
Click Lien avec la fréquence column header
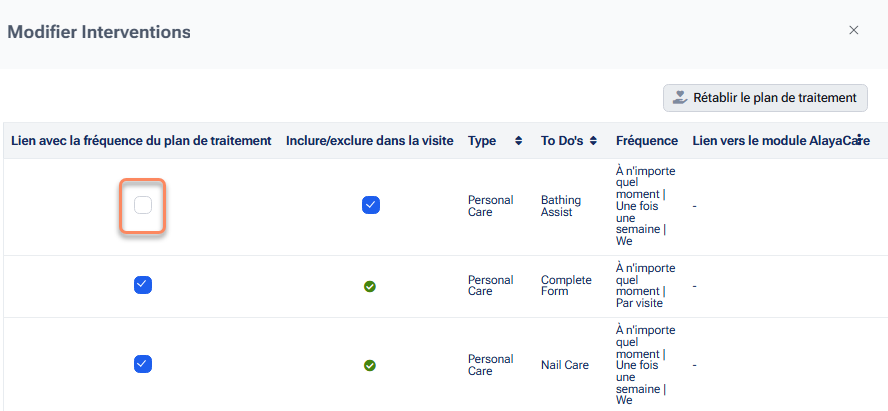141,141
